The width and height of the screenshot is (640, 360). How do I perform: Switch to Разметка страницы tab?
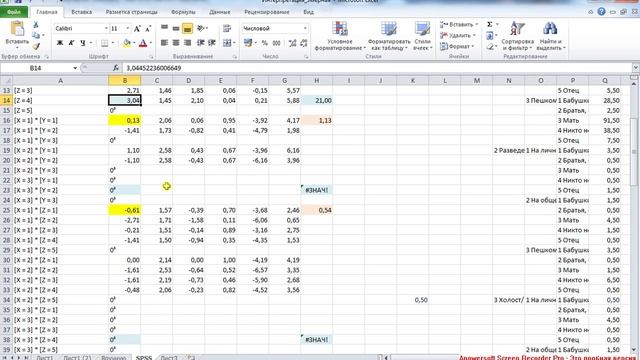click(x=131, y=12)
